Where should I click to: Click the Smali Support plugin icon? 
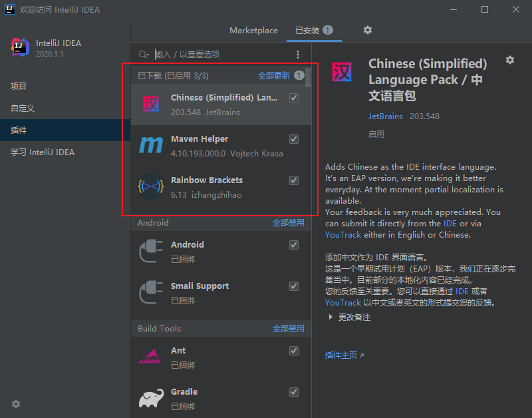click(151, 292)
